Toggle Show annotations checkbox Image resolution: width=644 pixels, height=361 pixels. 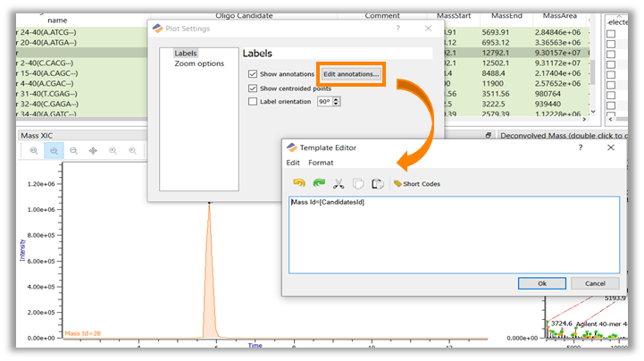(x=253, y=74)
